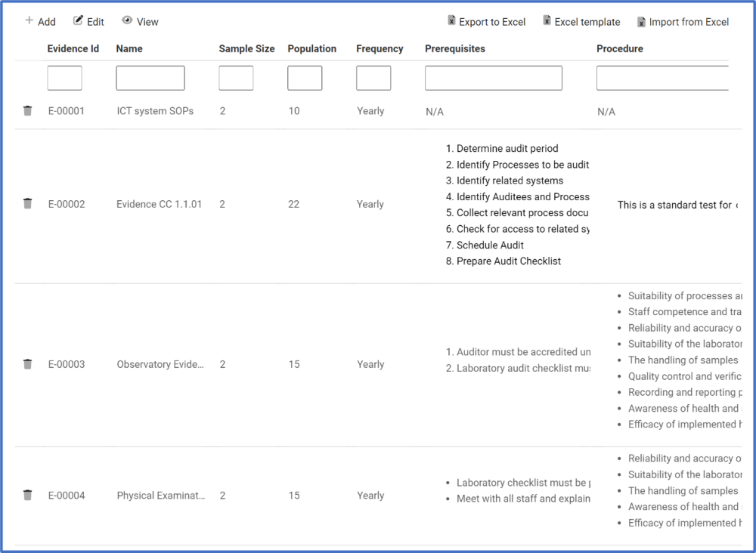Delete the ICT system SOPs evidence row
The height and width of the screenshot is (553, 756).
coord(27,110)
